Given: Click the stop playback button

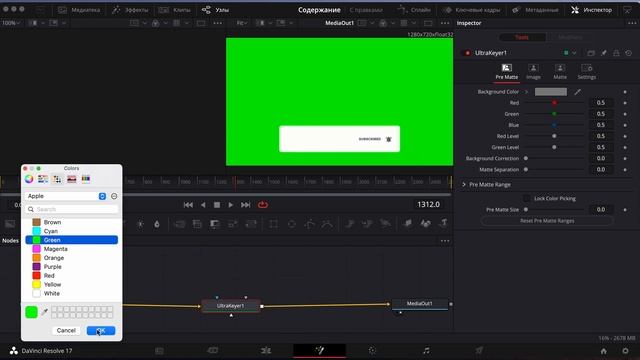Looking at the screenshot, I should (217, 205).
